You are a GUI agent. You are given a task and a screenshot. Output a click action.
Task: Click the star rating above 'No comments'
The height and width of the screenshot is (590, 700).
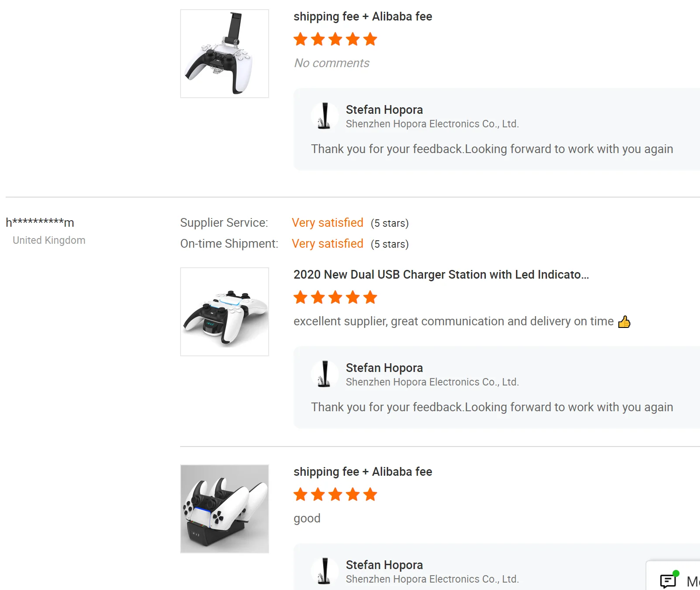point(335,39)
